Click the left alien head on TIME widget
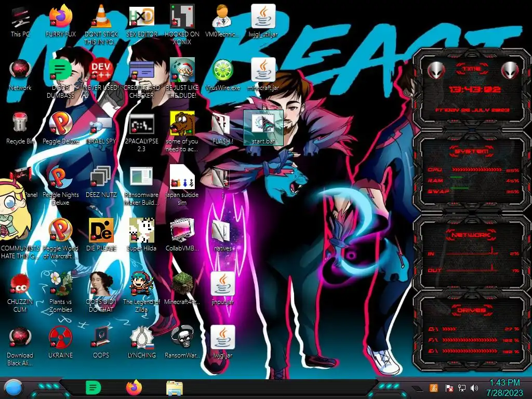The image size is (532, 399). [x=436, y=70]
